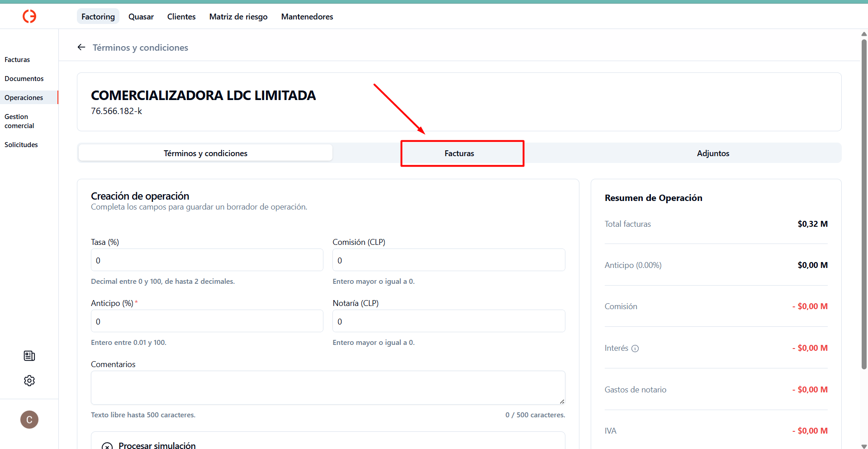
Task: Open the Quasar top menu
Action: pyautogui.click(x=141, y=17)
